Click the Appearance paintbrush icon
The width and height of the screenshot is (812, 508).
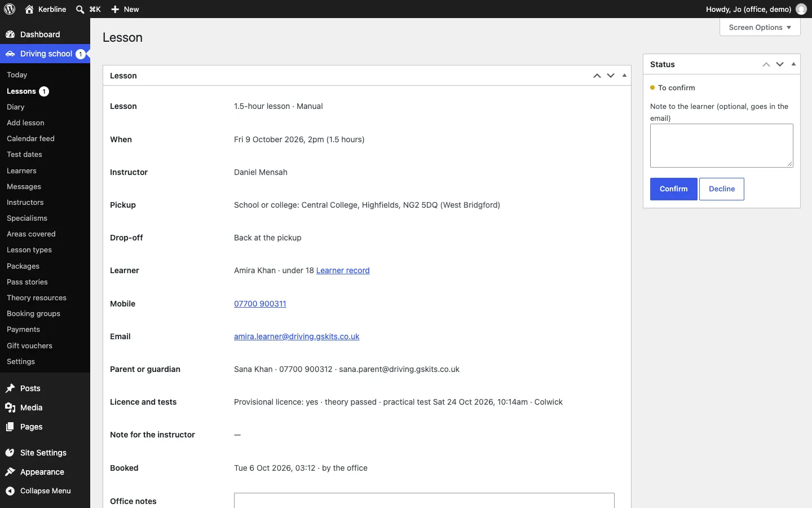pos(10,472)
